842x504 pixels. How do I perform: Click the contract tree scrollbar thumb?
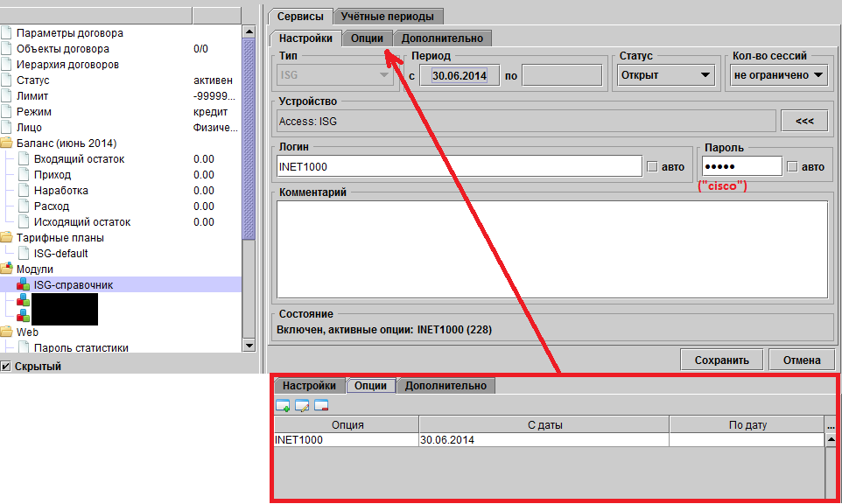pos(249,139)
